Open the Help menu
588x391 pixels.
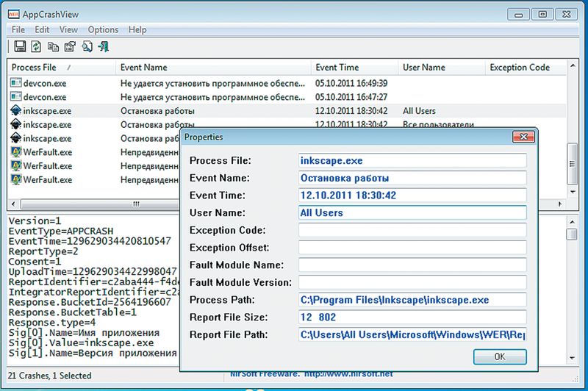pos(137,29)
